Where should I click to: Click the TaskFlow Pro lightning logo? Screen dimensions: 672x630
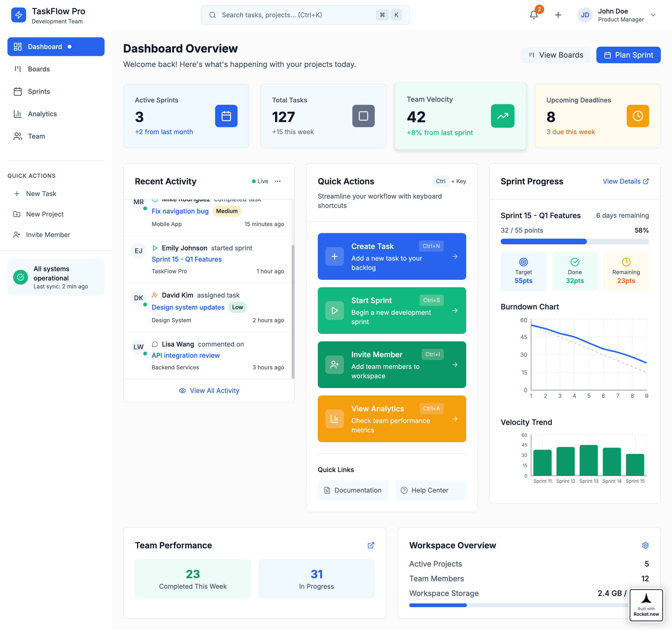(x=19, y=15)
